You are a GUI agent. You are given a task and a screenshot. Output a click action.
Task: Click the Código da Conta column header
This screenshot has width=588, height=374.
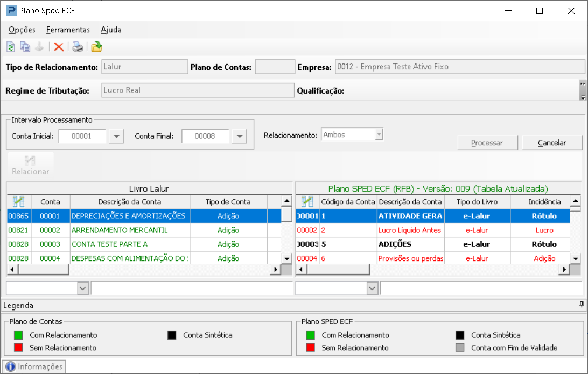pos(348,202)
